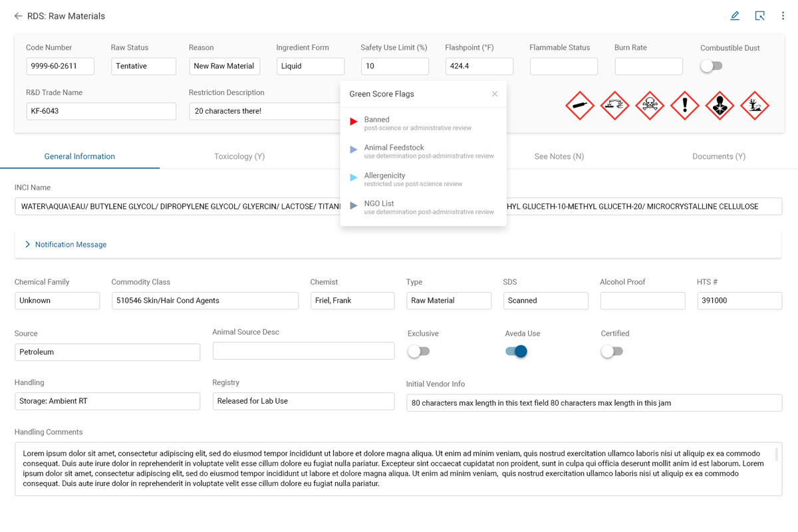Viewport: 798px width, 532px height.
Task: Click inside the Handling Comments text area
Action: pyautogui.click(x=398, y=469)
